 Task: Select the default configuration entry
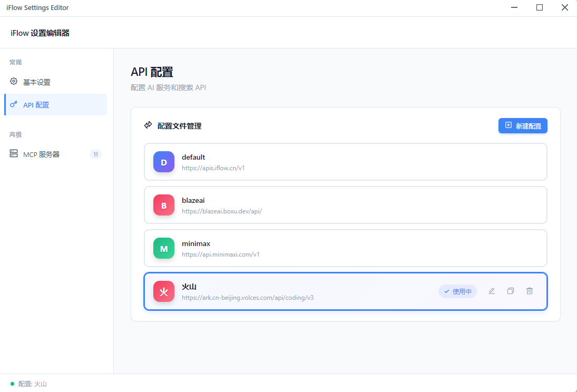pyautogui.click(x=345, y=162)
